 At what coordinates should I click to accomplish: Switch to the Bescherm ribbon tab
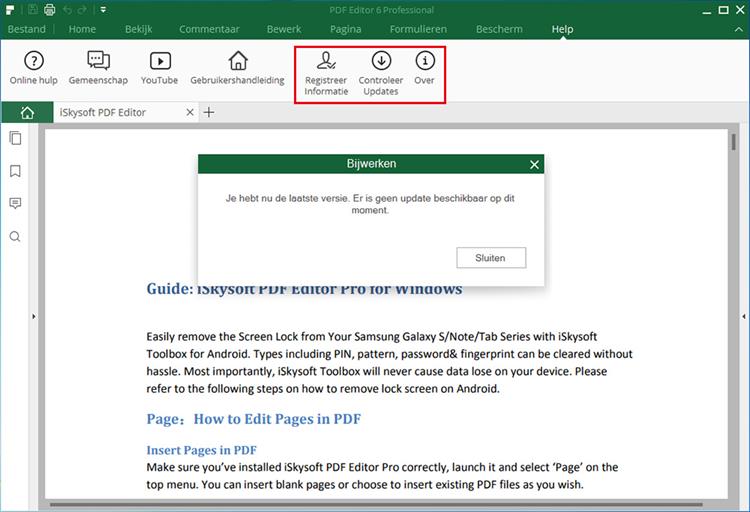click(499, 29)
